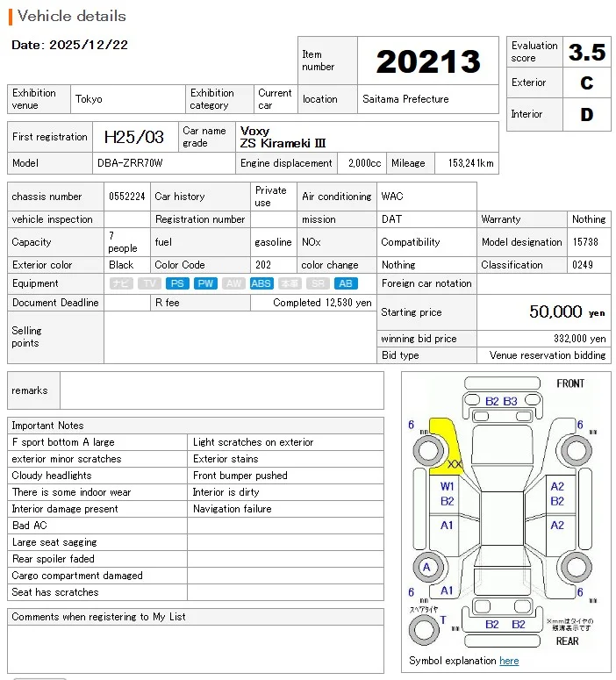Click color code 202
The width and height of the screenshot is (616, 680).
pyautogui.click(x=263, y=265)
